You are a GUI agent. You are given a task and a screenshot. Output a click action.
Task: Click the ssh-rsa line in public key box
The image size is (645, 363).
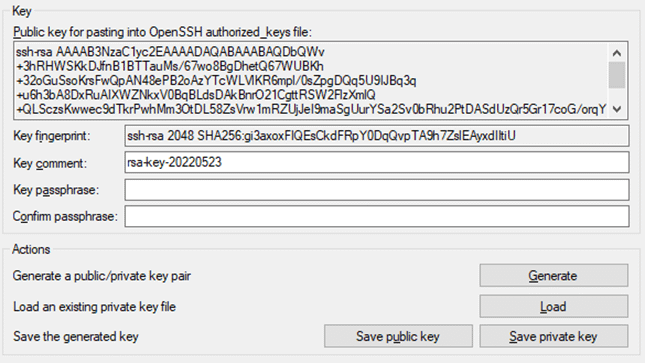pos(170,52)
